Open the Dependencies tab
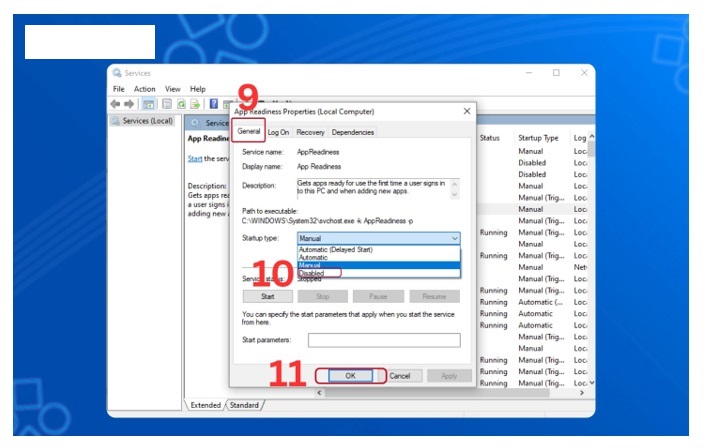Screen dimensions: 714x448 click(x=353, y=132)
